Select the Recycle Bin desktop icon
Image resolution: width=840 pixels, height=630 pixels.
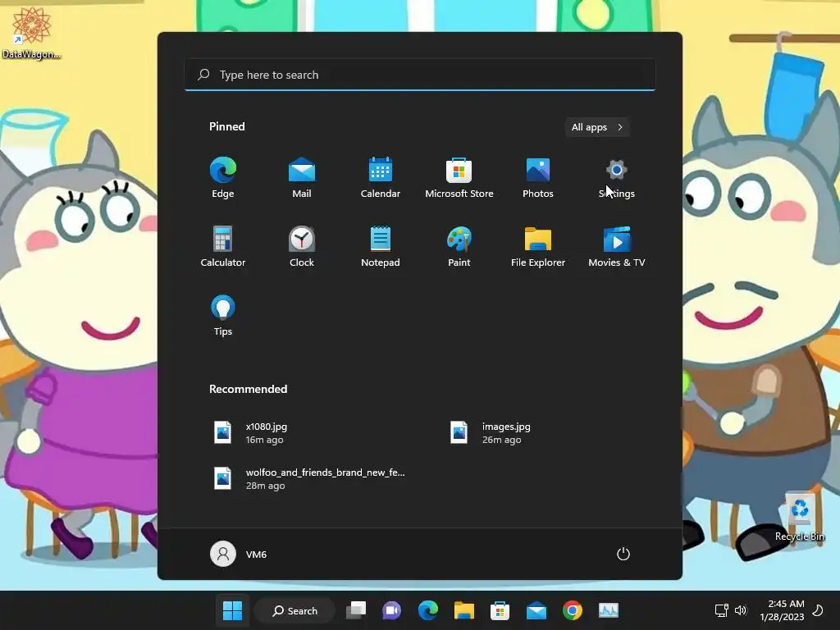point(799,517)
